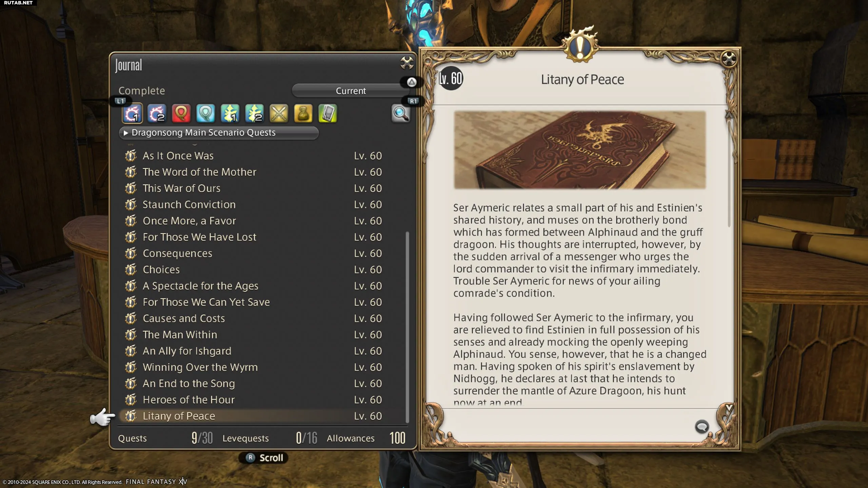
Task: Switch to the Complete journal tab
Action: pyautogui.click(x=141, y=90)
